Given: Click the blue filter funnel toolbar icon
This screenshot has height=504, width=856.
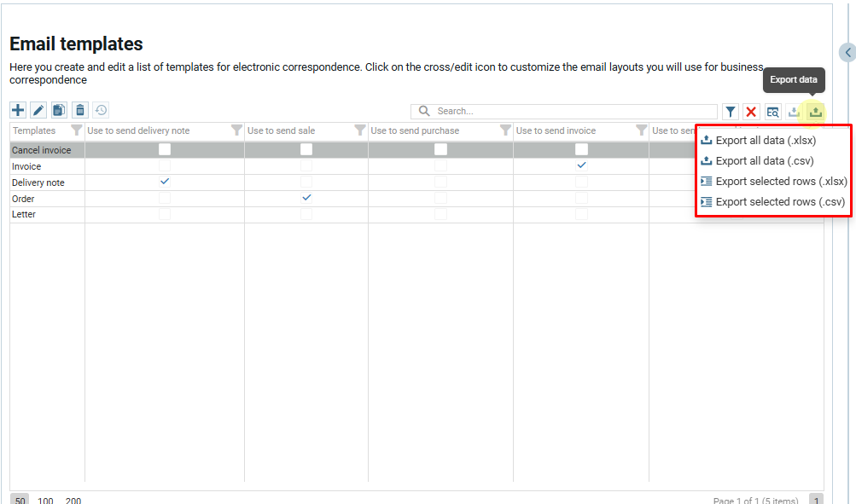Looking at the screenshot, I should [x=731, y=112].
